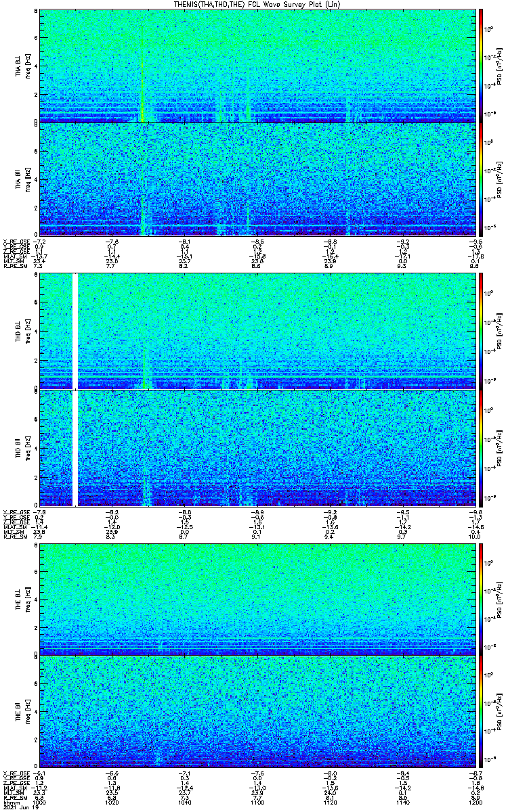The image size is (508, 812).
Task: Click the THE B⊥ PSD color bar
Action: 481,600
